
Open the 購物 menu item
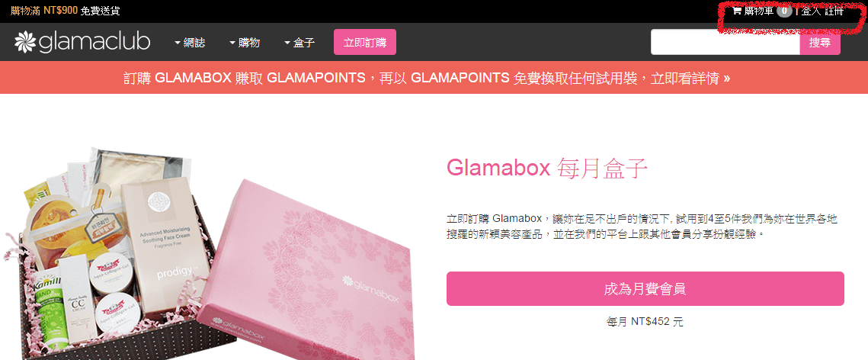pyautogui.click(x=249, y=43)
